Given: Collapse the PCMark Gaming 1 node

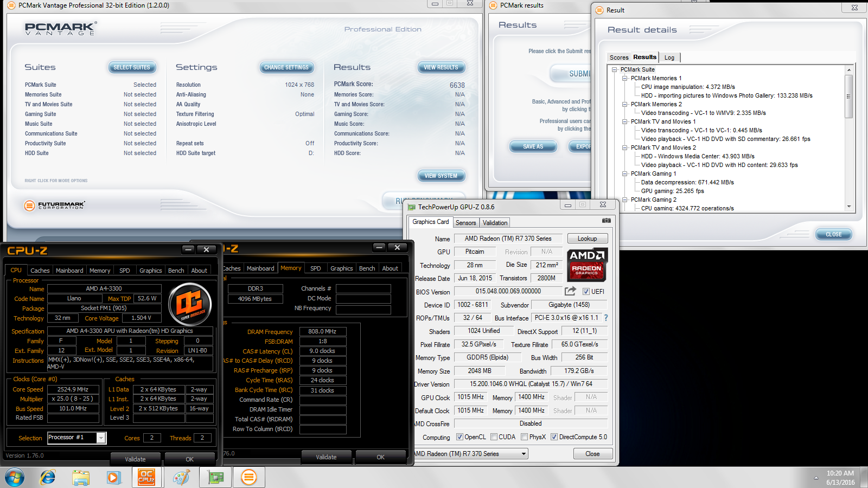Looking at the screenshot, I should (x=625, y=174).
